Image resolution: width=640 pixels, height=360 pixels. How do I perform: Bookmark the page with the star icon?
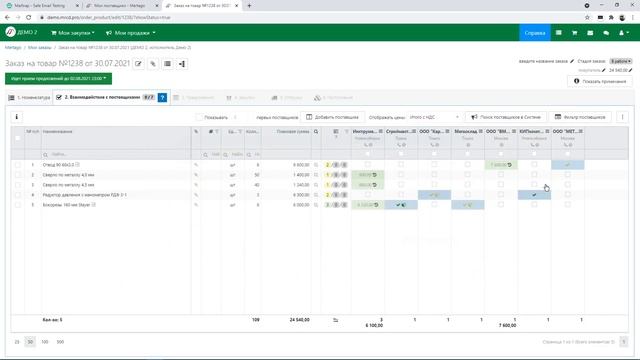click(x=587, y=18)
